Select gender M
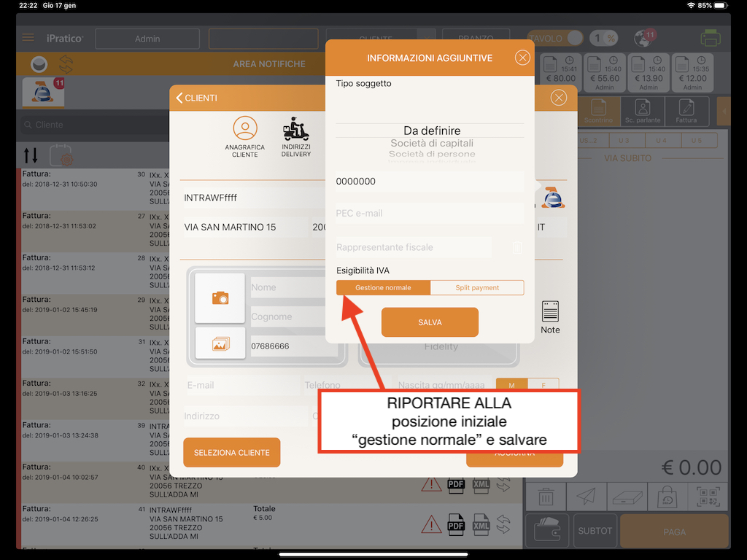Image resolution: width=747 pixels, height=560 pixels. (x=511, y=385)
